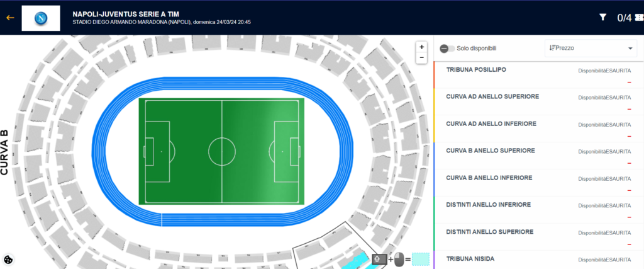Open the ticket cart icon
644x269 pixels.
[x=639, y=17]
